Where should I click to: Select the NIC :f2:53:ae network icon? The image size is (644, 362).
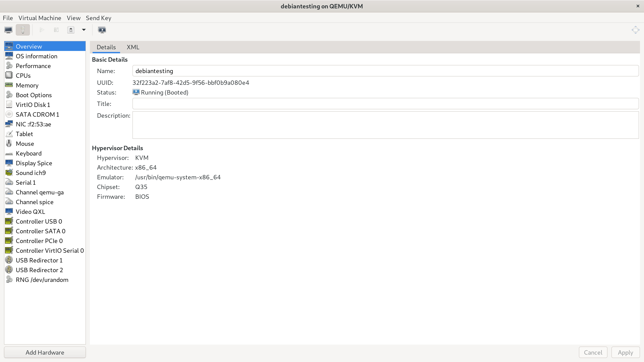pos(9,124)
